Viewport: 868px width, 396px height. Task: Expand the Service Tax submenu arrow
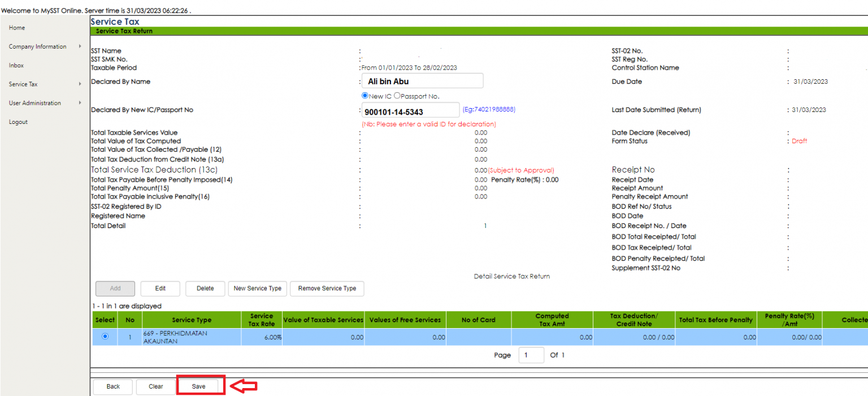(x=80, y=84)
